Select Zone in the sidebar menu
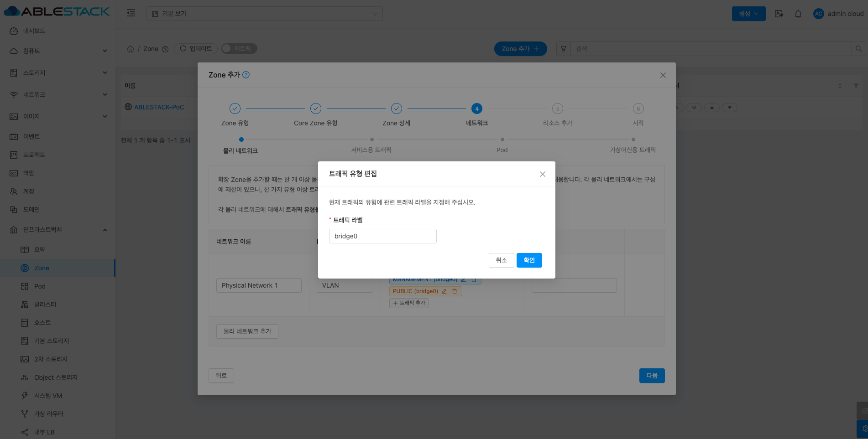 tap(58, 268)
